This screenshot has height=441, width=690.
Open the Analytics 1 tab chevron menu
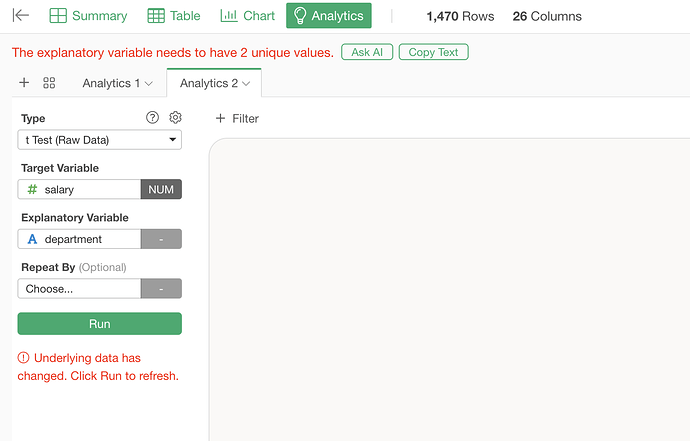(x=149, y=84)
